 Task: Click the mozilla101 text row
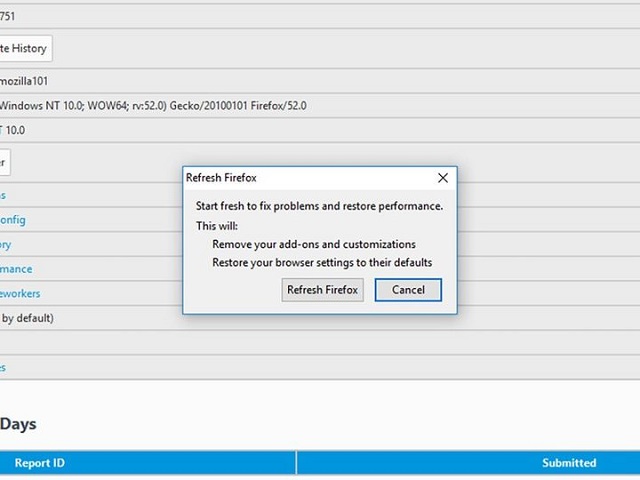pos(24,81)
